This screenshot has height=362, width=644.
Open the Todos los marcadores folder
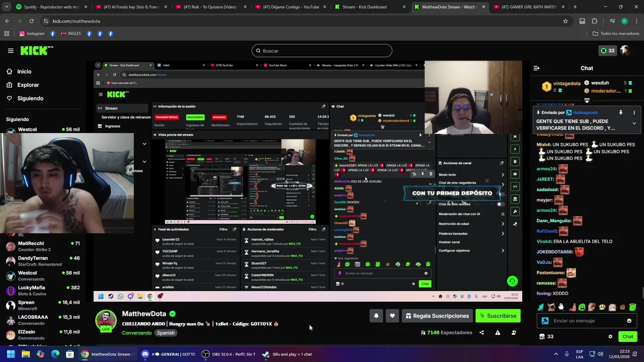616,34
